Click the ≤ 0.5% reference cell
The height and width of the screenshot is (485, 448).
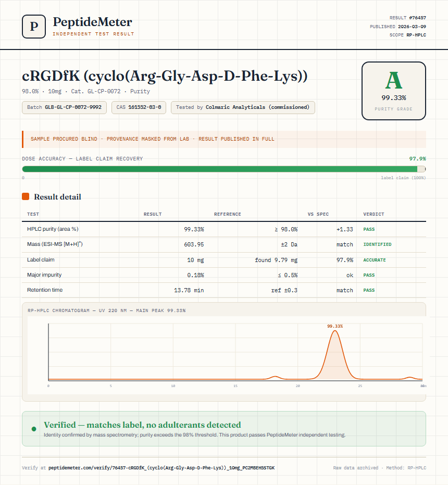pyautogui.click(x=288, y=275)
